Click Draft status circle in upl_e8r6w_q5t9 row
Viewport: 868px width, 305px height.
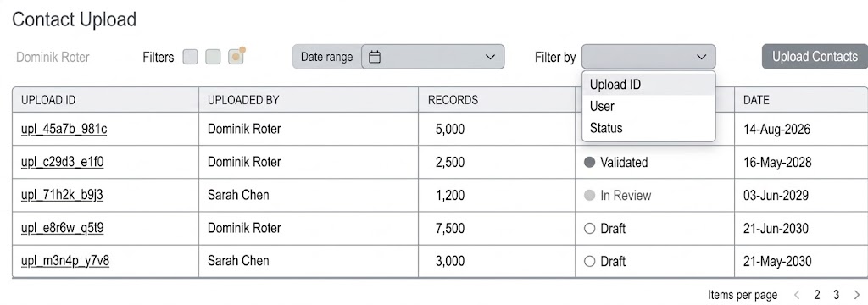590,228
